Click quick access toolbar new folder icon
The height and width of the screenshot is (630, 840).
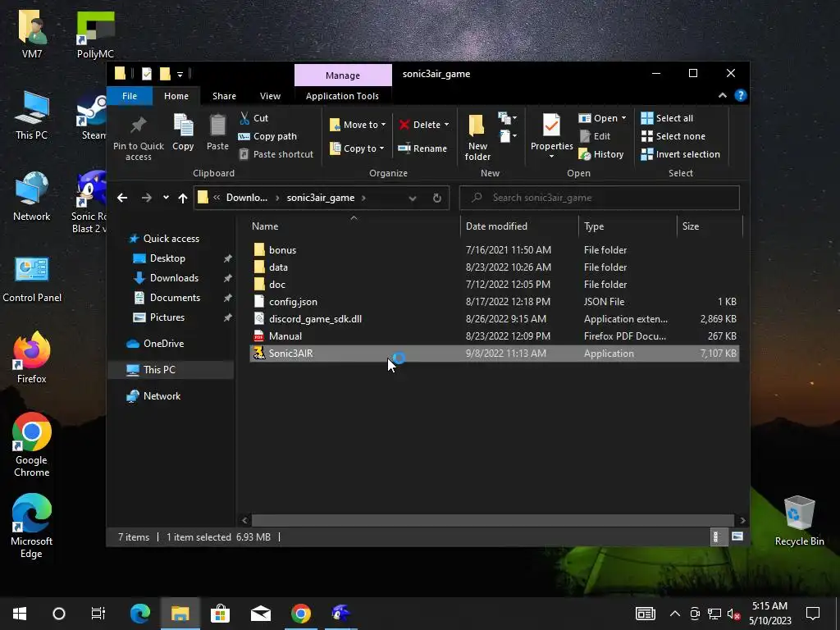click(165, 73)
